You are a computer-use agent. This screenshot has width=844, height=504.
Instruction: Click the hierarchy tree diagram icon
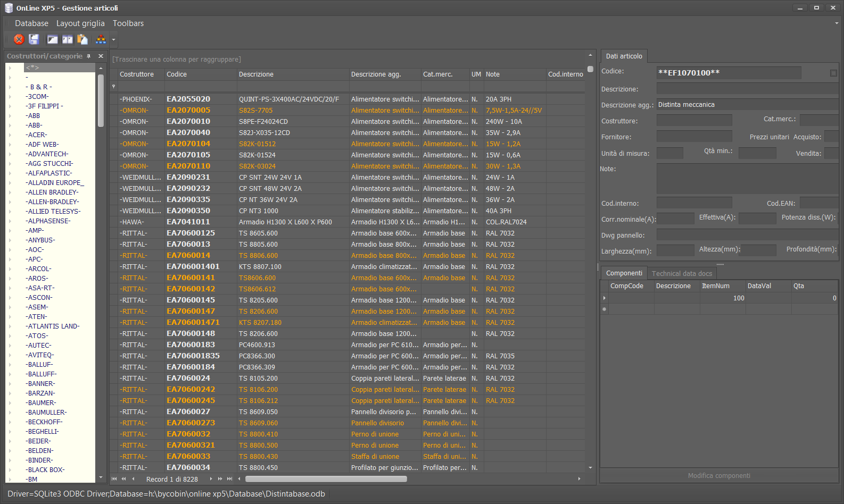pos(101,39)
